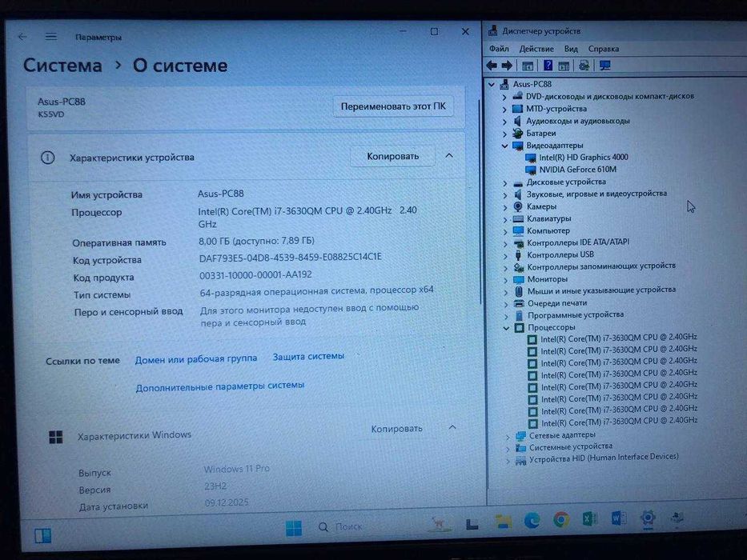This screenshot has width=747, height=560.
Task: Launch Google Chrome from taskbar
Action: point(561,519)
